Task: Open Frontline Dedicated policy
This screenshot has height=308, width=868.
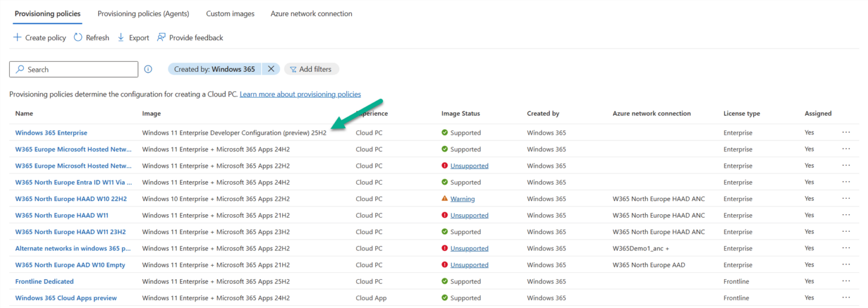Action: coord(44,281)
